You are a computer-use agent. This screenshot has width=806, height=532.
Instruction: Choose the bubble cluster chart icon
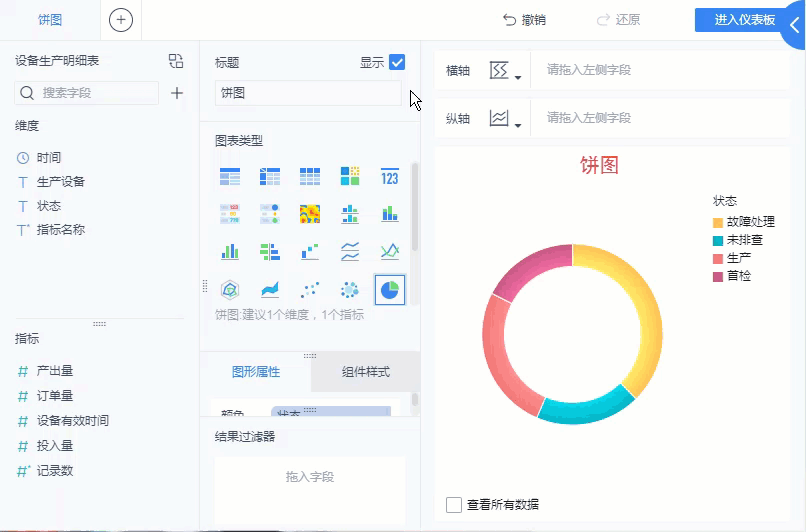[350, 290]
